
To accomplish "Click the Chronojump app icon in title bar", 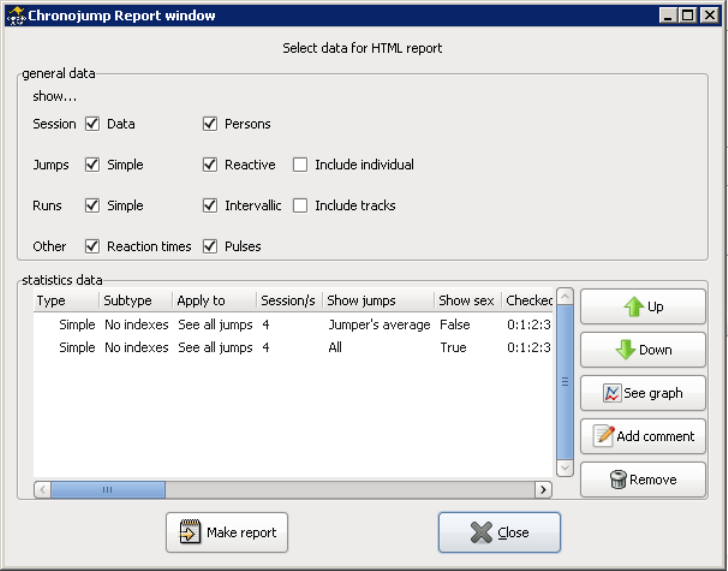I will coord(17,15).
